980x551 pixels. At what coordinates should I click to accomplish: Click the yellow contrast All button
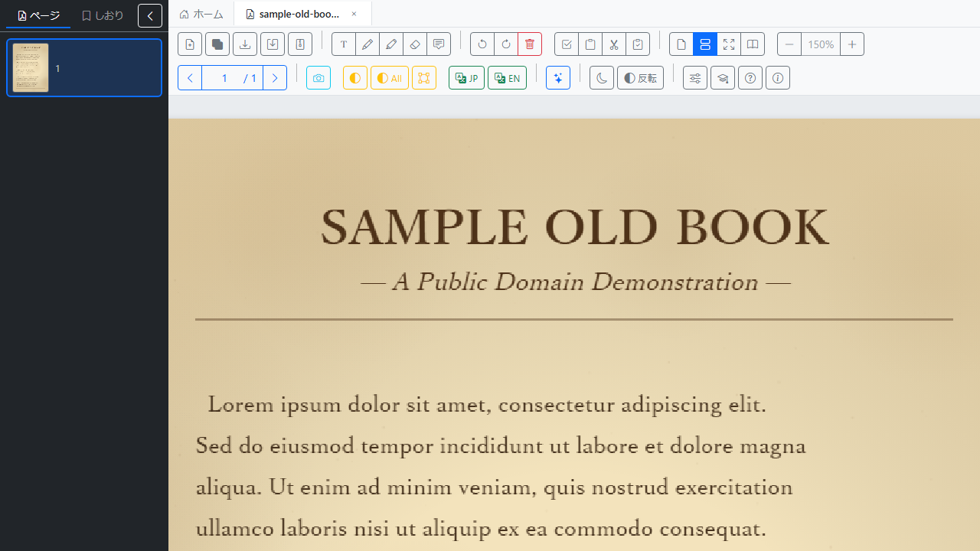(390, 78)
